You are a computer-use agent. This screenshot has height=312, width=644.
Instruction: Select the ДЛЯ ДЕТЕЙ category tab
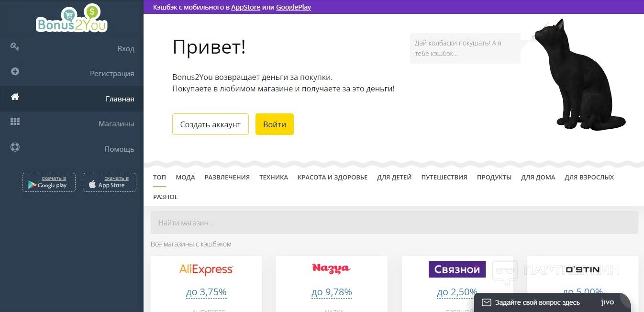coord(394,177)
